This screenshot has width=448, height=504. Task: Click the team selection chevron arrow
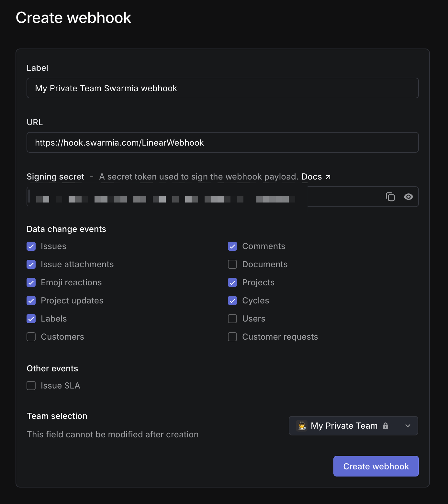408,426
